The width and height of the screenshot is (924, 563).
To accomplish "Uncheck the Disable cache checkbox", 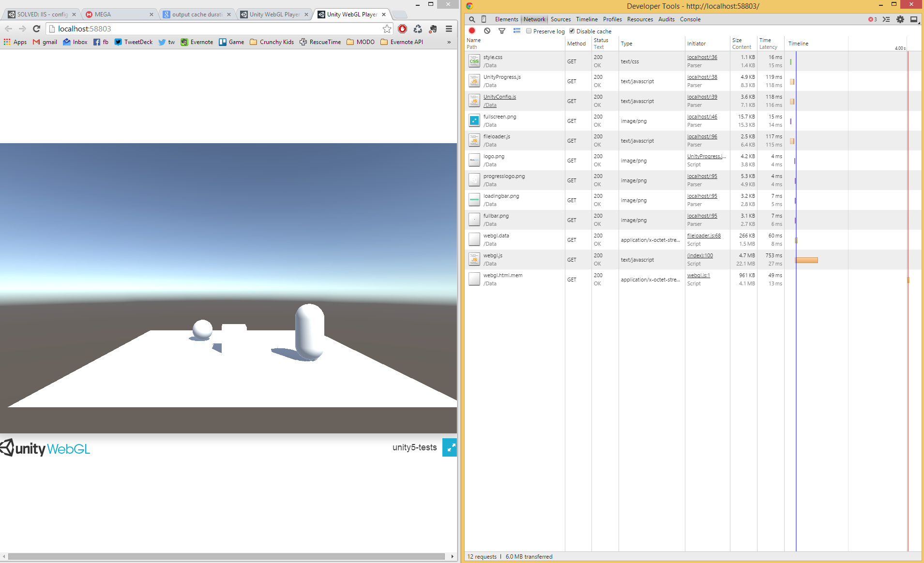I will (x=573, y=31).
